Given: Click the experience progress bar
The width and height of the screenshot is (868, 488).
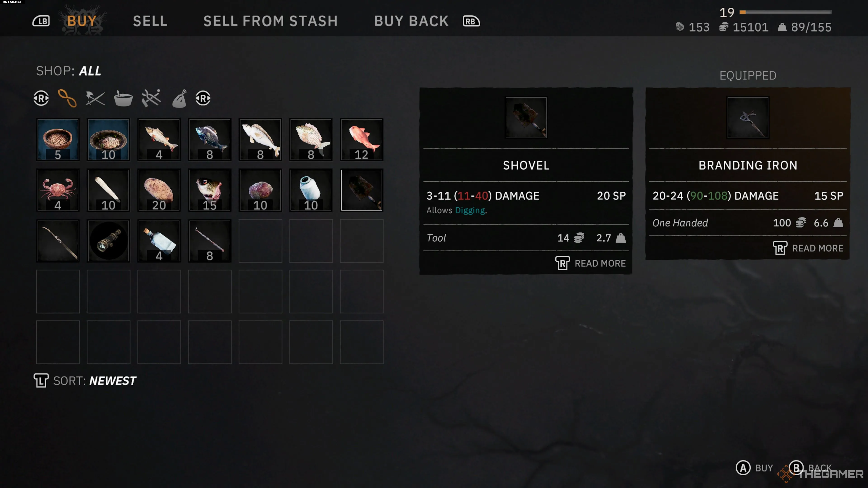Looking at the screenshot, I should pyautogui.click(x=785, y=12).
